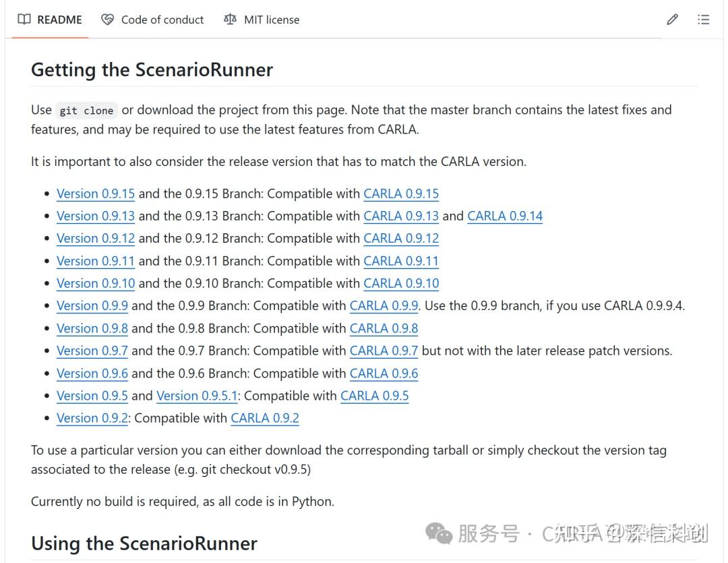Open the Code of conduct tab
728x563 pixels.
point(153,20)
